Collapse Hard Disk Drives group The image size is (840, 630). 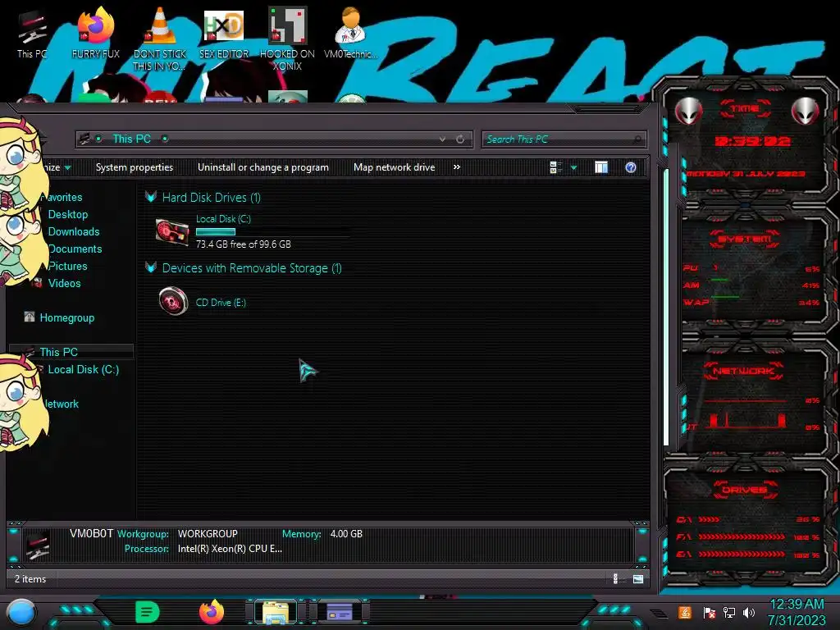pos(151,197)
